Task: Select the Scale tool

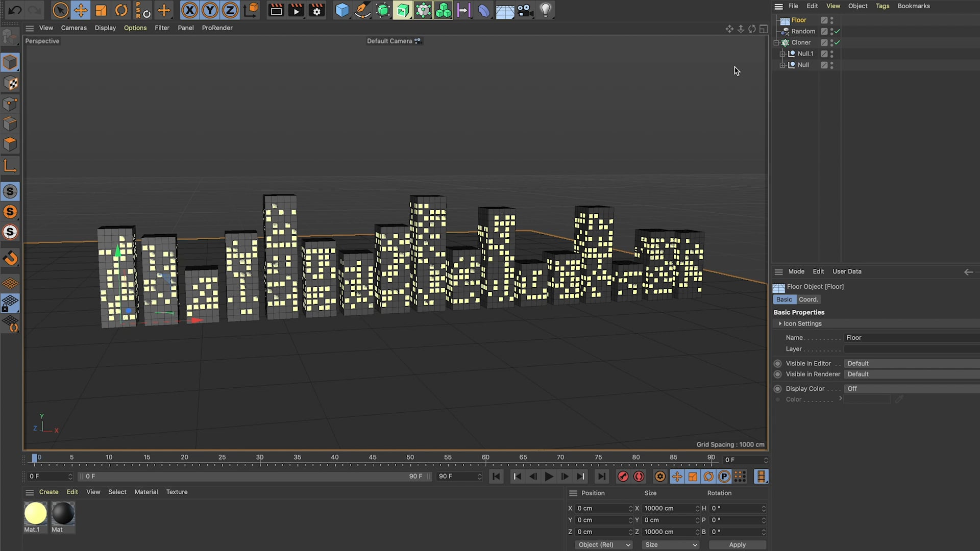Action: pos(101,10)
